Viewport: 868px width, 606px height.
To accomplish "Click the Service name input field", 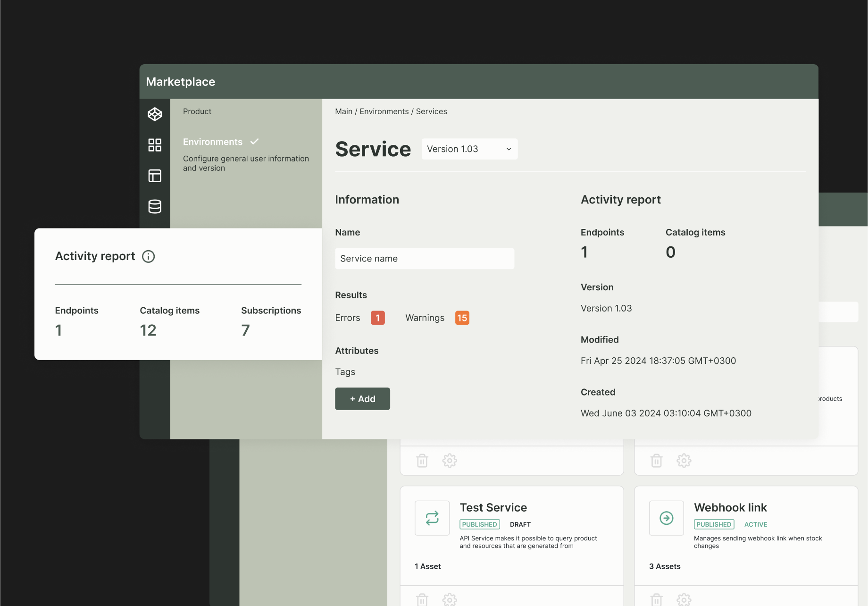I will tap(424, 258).
